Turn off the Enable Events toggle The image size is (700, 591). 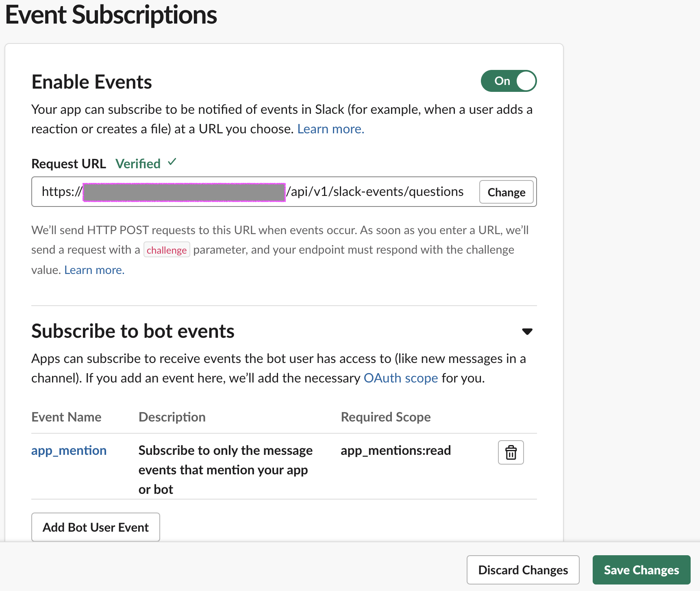[509, 81]
